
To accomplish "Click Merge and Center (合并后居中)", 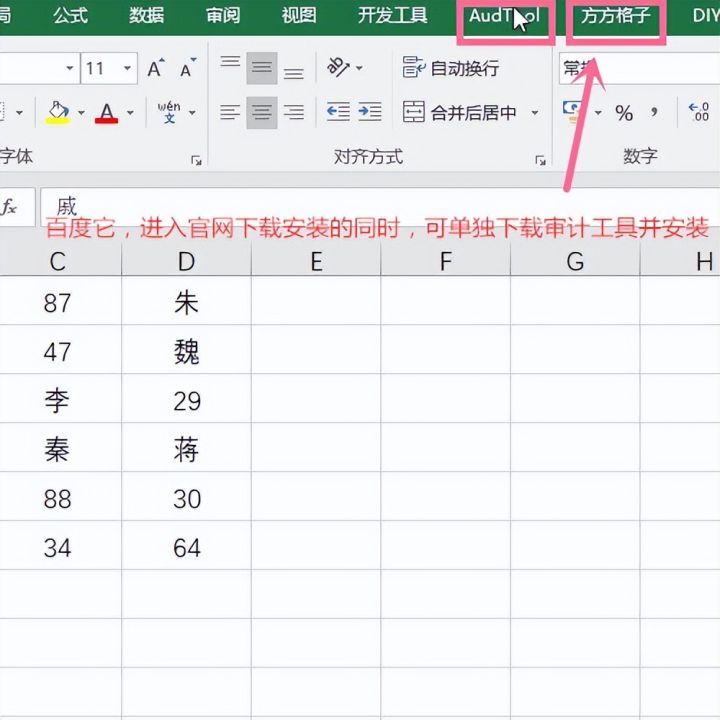I will (460, 112).
